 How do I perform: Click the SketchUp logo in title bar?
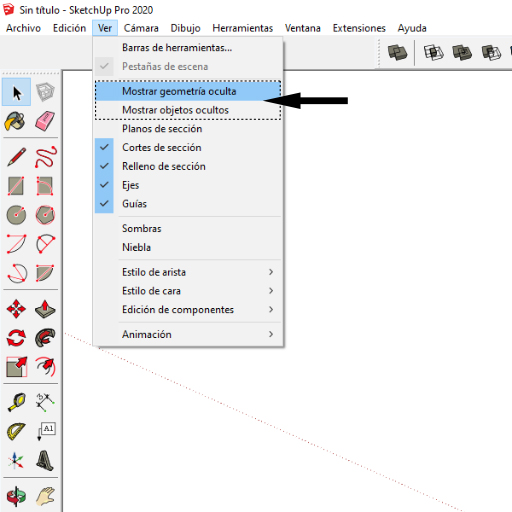pos(8,9)
